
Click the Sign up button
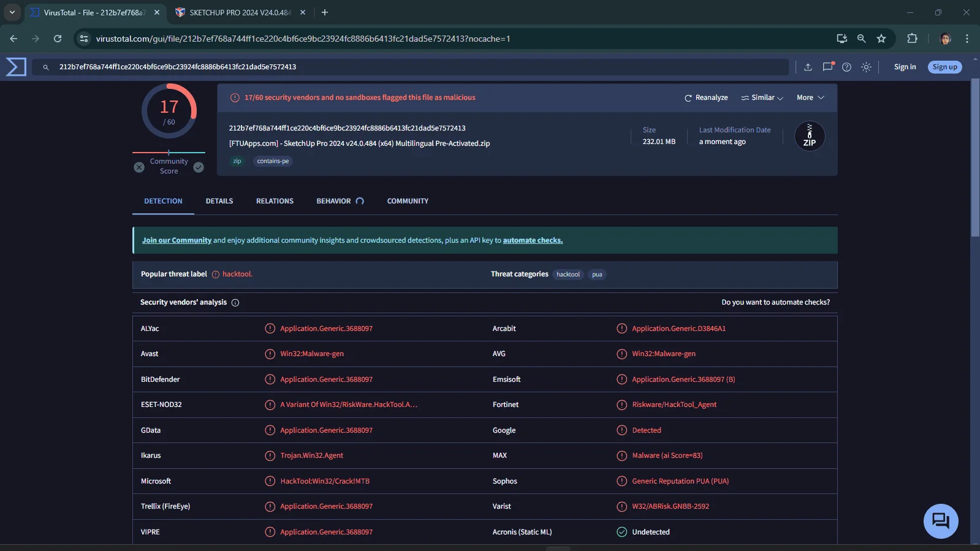944,67
